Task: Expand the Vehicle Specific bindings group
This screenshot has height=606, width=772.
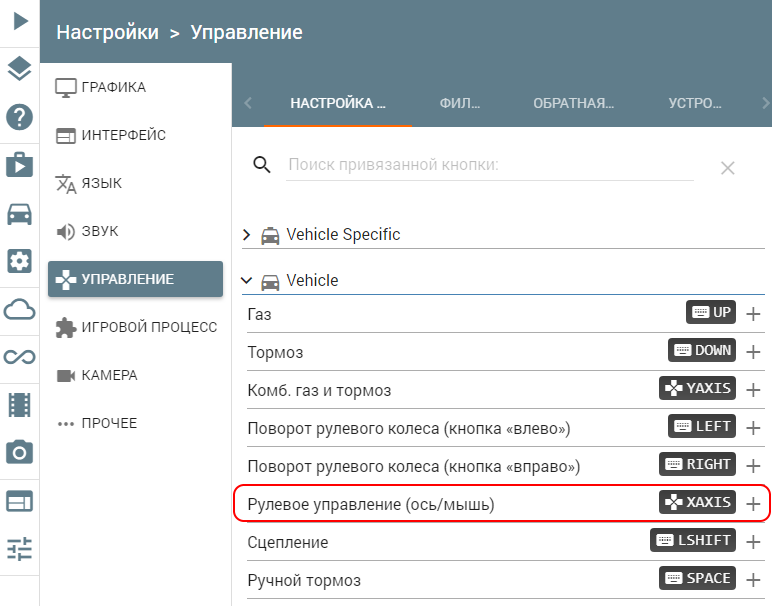Action: (x=248, y=235)
